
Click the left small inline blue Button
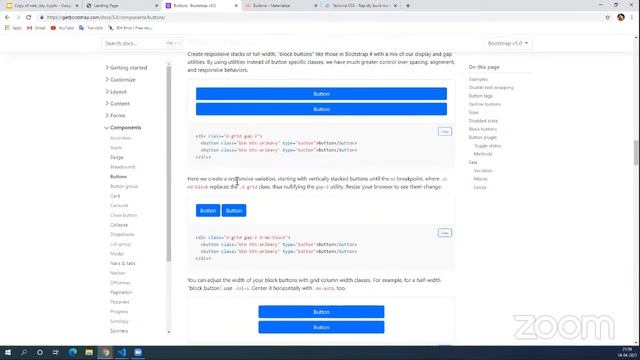click(208, 211)
